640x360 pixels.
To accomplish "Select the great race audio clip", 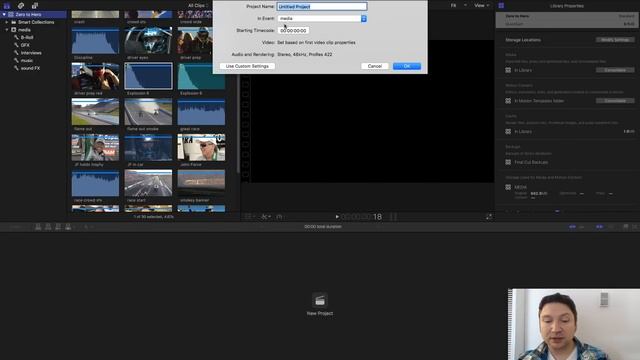I will [201, 112].
